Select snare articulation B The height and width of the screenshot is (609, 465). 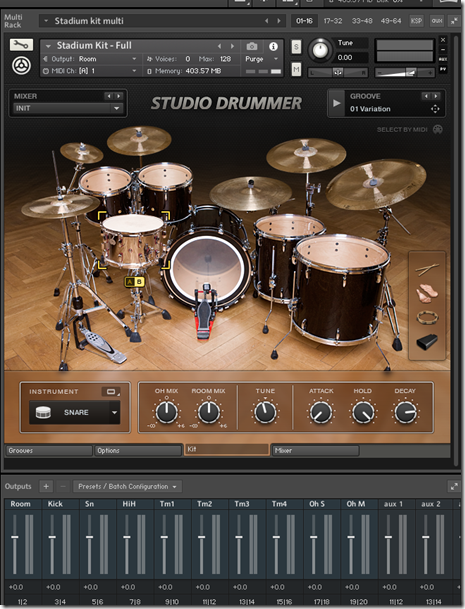tap(139, 282)
